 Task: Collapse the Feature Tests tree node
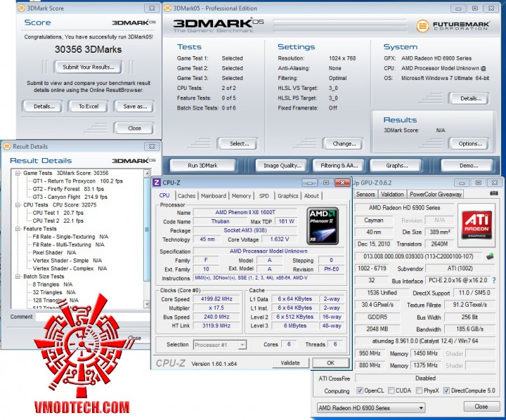coord(18,229)
